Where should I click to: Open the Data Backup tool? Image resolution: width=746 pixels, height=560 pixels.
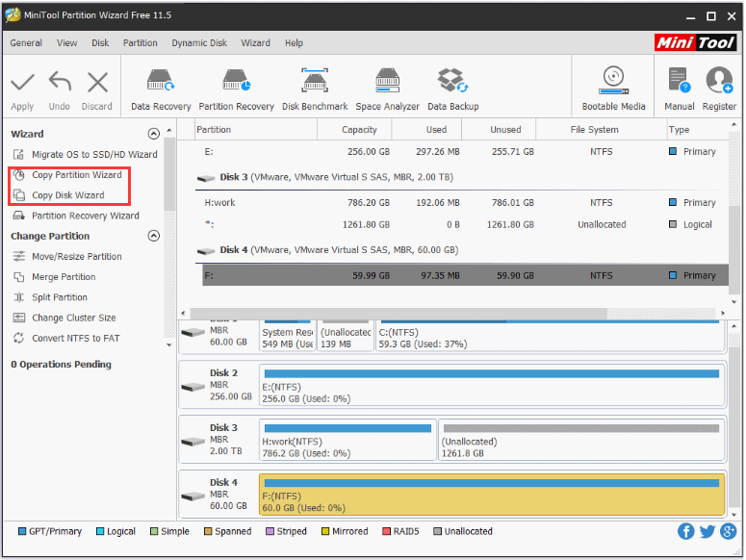coord(453,89)
